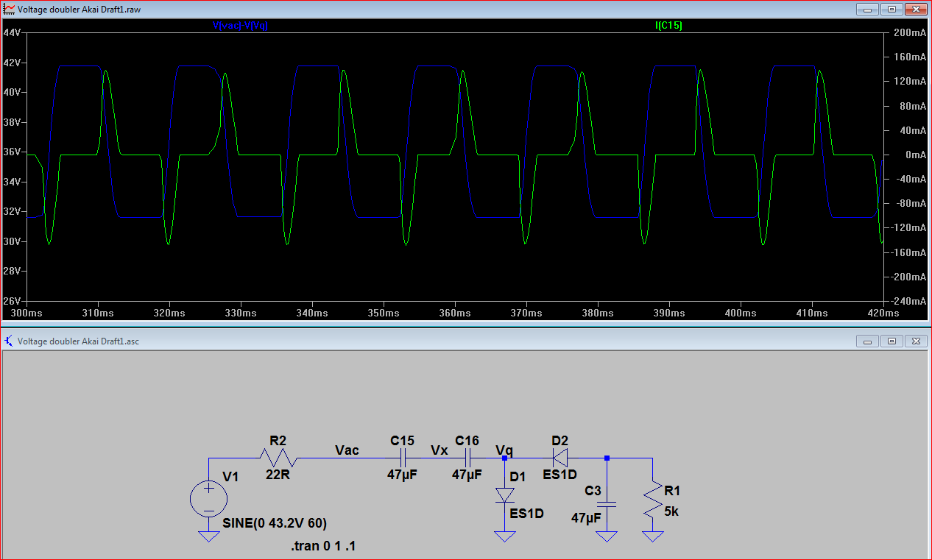932x560 pixels.
Task: Click the schematic window's title bar icon
Action: (9, 341)
